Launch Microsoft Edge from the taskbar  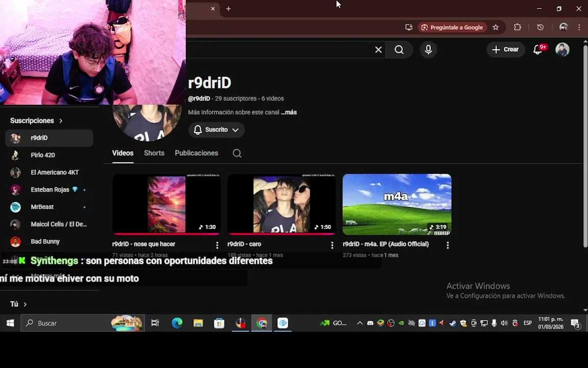tap(177, 323)
